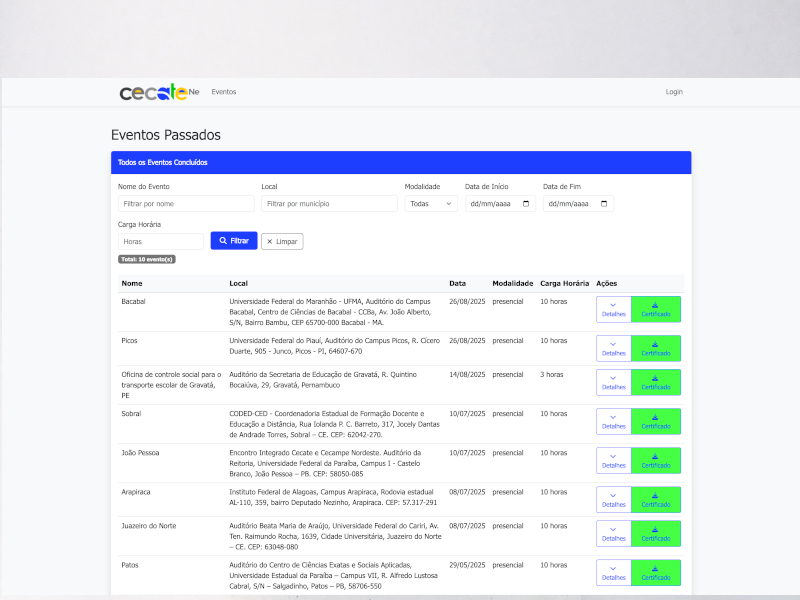Image resolution: width=800 pixels, height=600 pixels.
Task: Go to the Login page
Action: pyautogui.click(x=674, y=92)
